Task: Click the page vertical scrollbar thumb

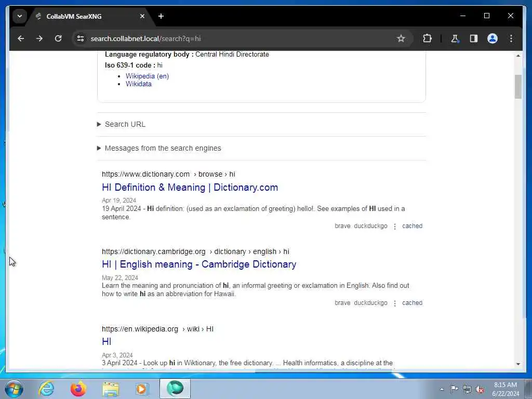Action: pyautogui.click(x=518, y=87)
